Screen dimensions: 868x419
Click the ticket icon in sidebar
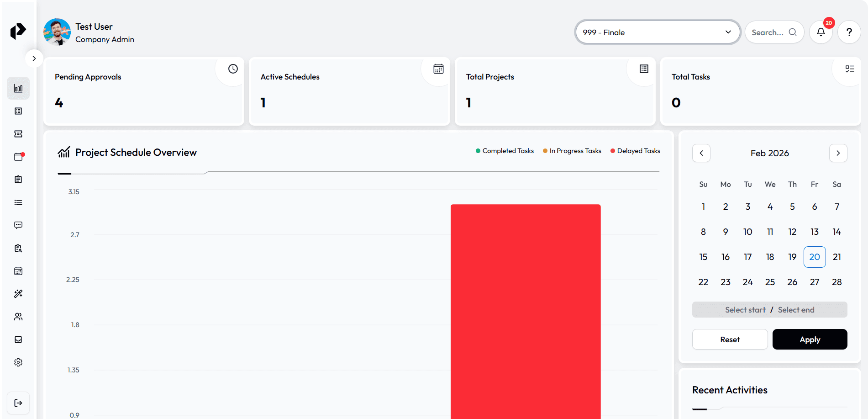pyautogui.click(x=18, y=134)
